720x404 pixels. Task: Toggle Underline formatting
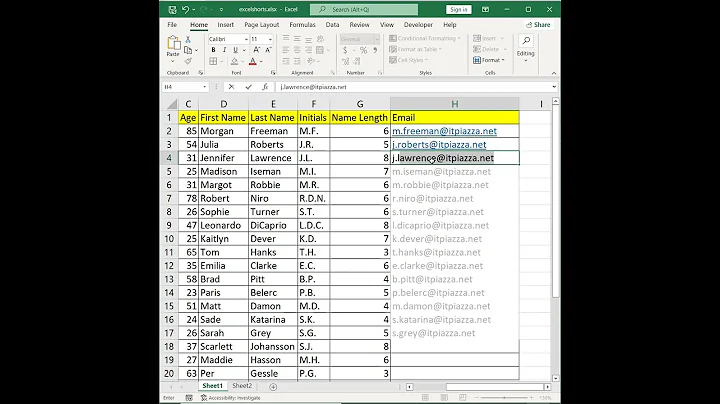pos(236,50)
